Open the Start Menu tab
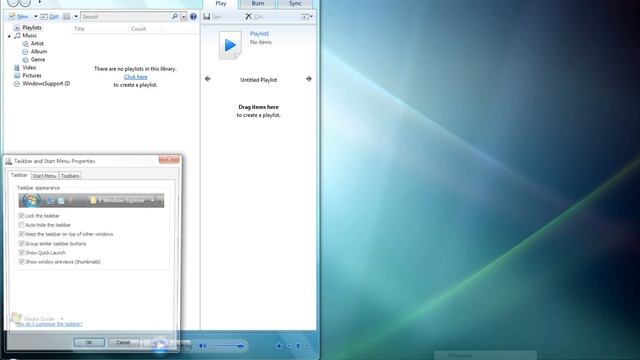 (x=44, y=176)
